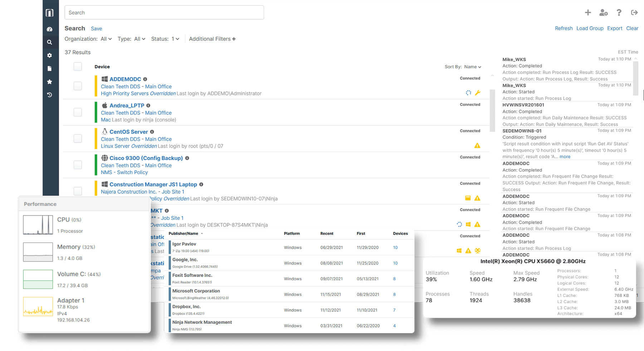Click the logout icon at top right
Screen dimensions: 644x351
(634, 13)
